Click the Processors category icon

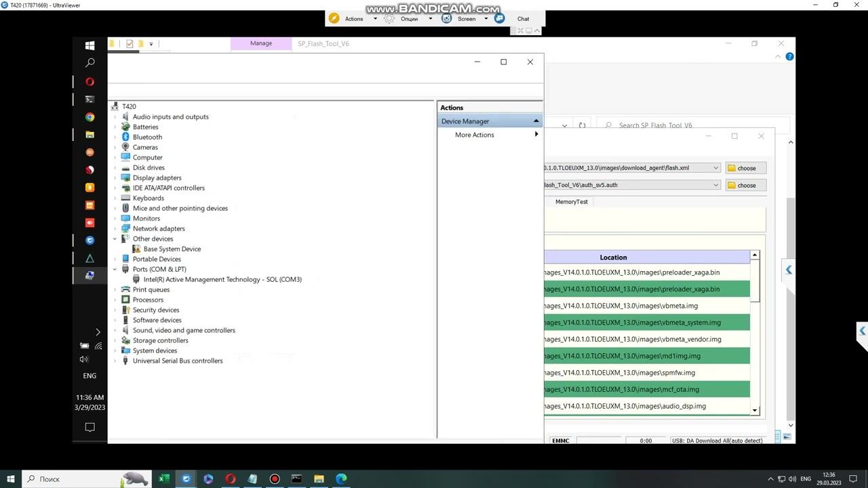pyautogui.click(x=125, y=300)
